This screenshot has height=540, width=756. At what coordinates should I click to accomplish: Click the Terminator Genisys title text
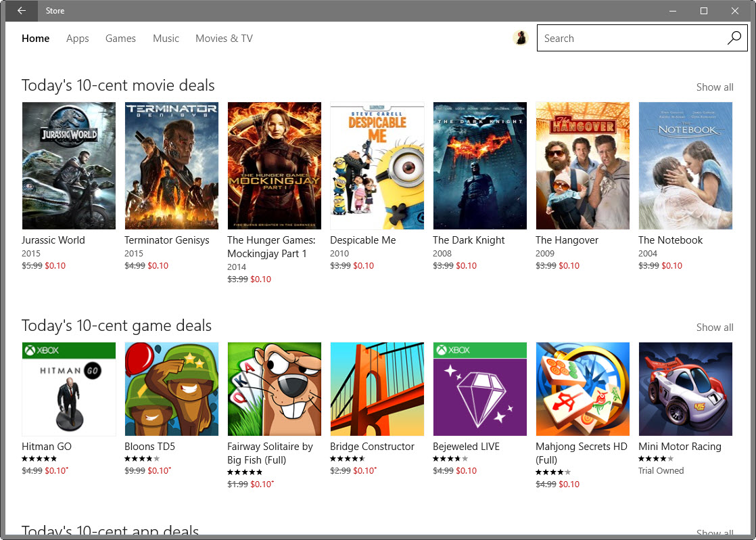click(167, 241)
